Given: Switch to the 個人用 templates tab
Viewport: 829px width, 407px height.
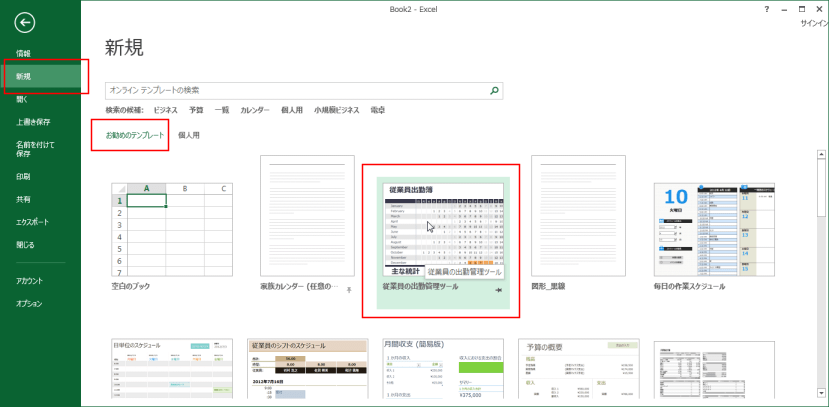Looking at the screenshot, I should tap(189, 134).
